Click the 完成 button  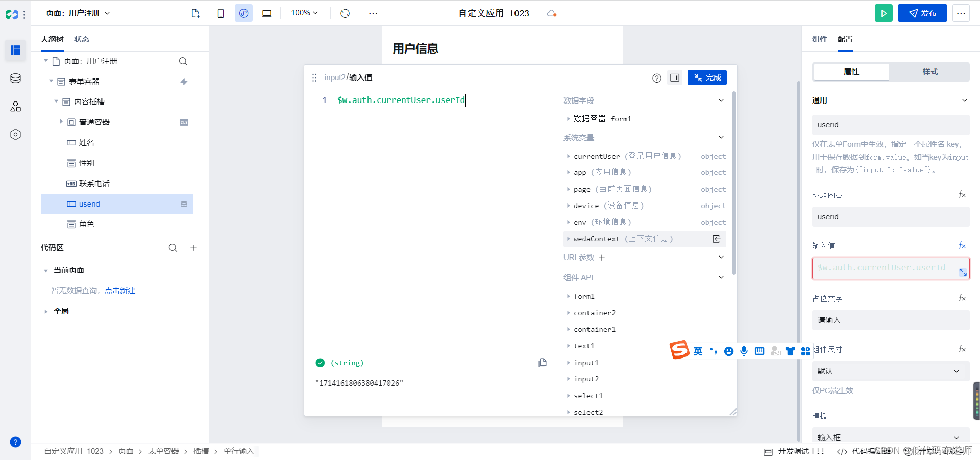[x=707, y=78]
